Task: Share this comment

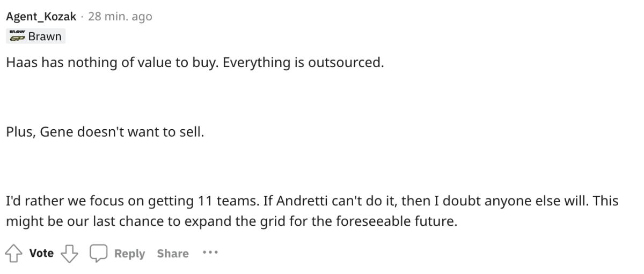Action: [x=173, y=253]
